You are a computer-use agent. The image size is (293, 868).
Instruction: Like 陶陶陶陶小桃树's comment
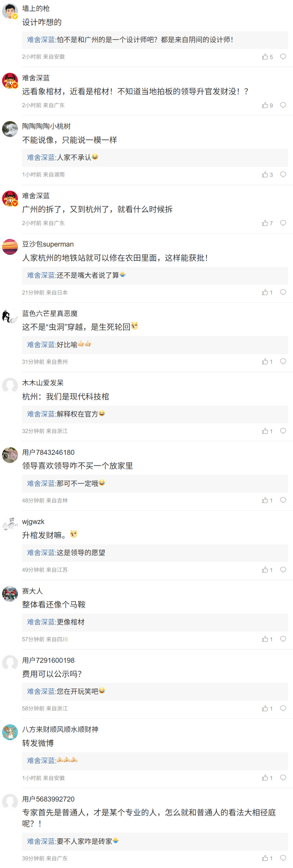(265, 175)
